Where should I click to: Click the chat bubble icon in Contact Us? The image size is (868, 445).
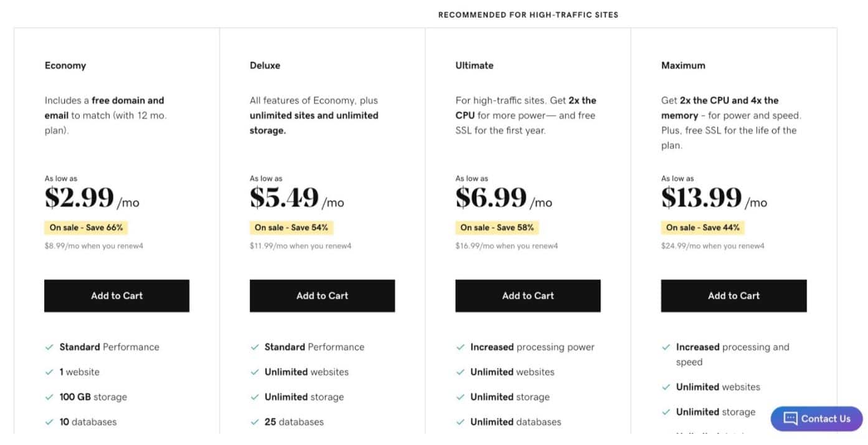pos(790,419)
